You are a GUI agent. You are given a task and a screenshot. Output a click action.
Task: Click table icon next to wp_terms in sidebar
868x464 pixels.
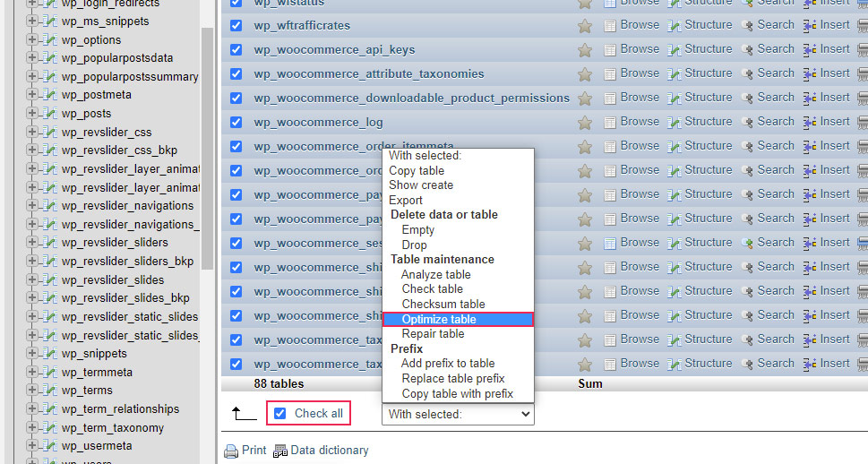50,391
